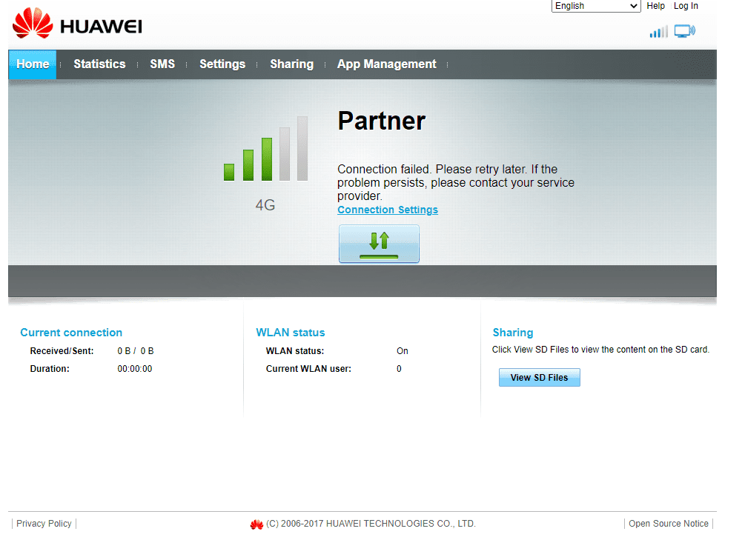This screenshot has height=560, width=745.
Task: Click the Duration label
Action: (x=50, y=369)
